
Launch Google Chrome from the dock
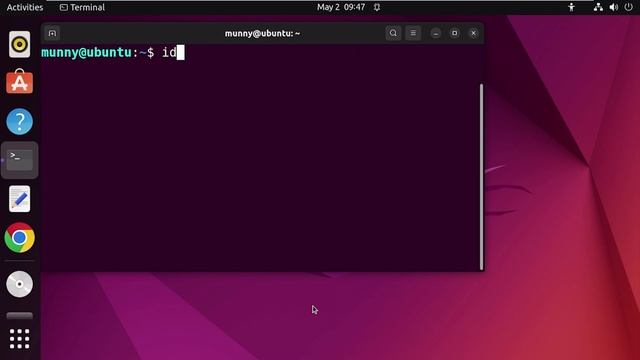(x=20, y=238)
